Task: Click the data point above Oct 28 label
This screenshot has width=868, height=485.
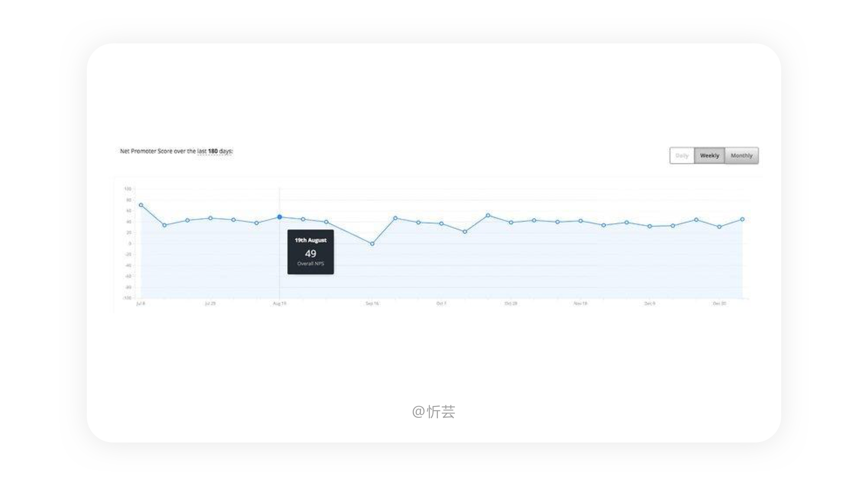Action: [x=511, y=223]
